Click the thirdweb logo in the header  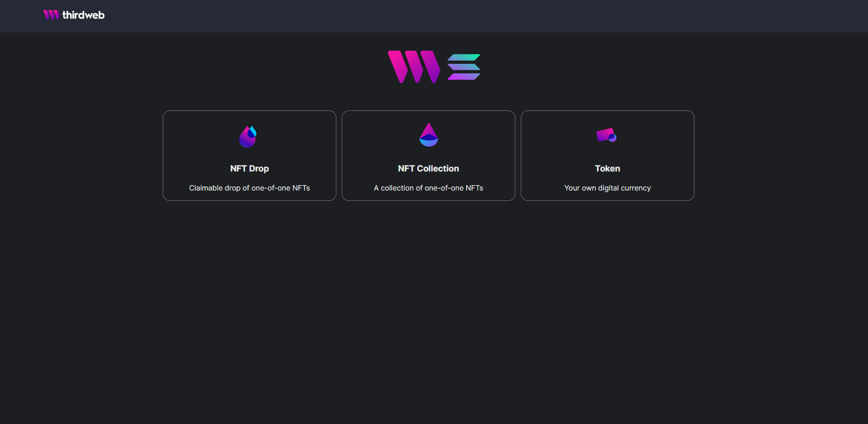click(x=74, y=15)
